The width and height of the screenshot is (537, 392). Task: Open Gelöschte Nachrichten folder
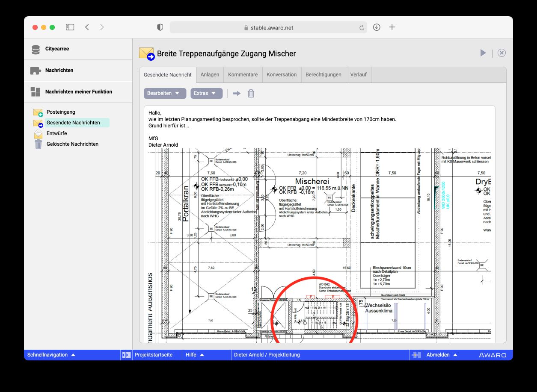(x=72, y=144)
